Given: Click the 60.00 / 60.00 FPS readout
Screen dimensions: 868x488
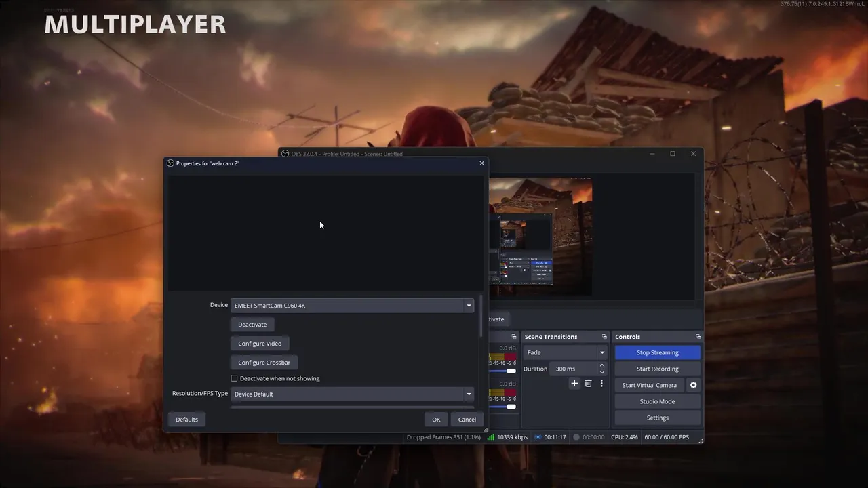Looking at the screenshot, I should (667, 437).
